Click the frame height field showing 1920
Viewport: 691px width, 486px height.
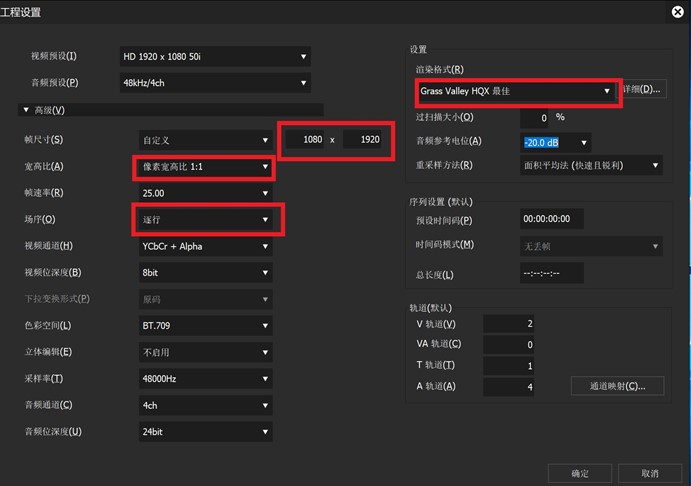tap(364, 140)
